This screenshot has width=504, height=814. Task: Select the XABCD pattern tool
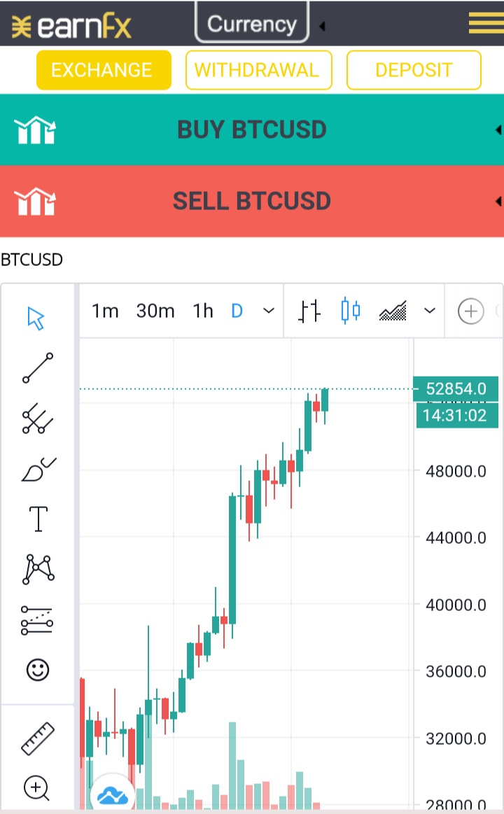(38, 569)
